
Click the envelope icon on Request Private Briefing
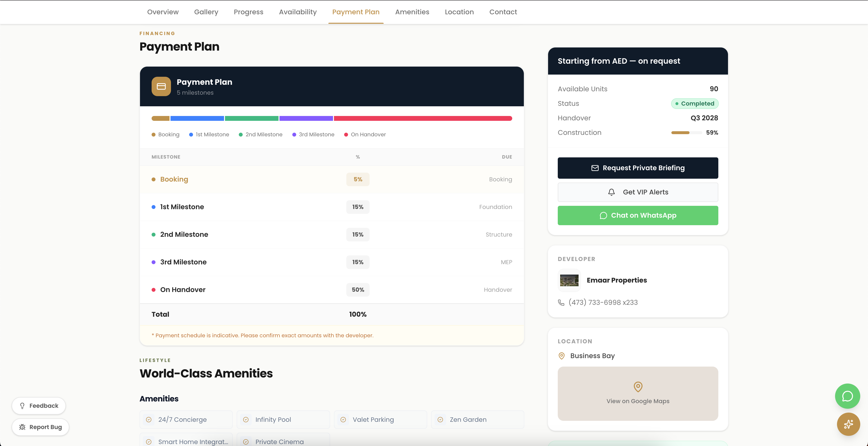(x=595, y=168)
